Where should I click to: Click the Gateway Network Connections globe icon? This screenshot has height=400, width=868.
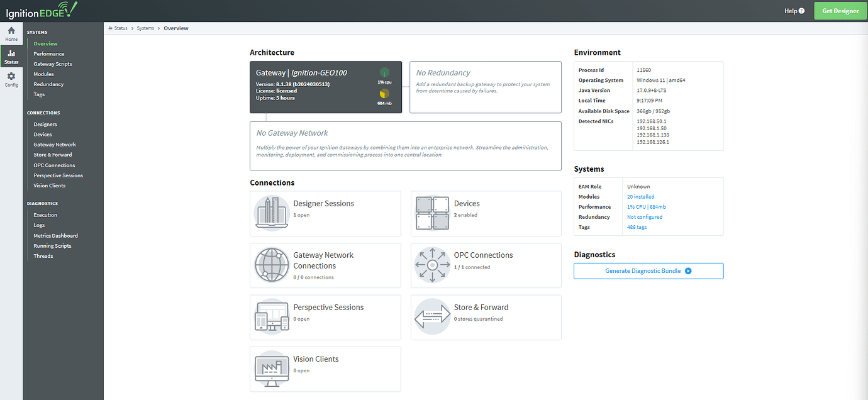270,265
